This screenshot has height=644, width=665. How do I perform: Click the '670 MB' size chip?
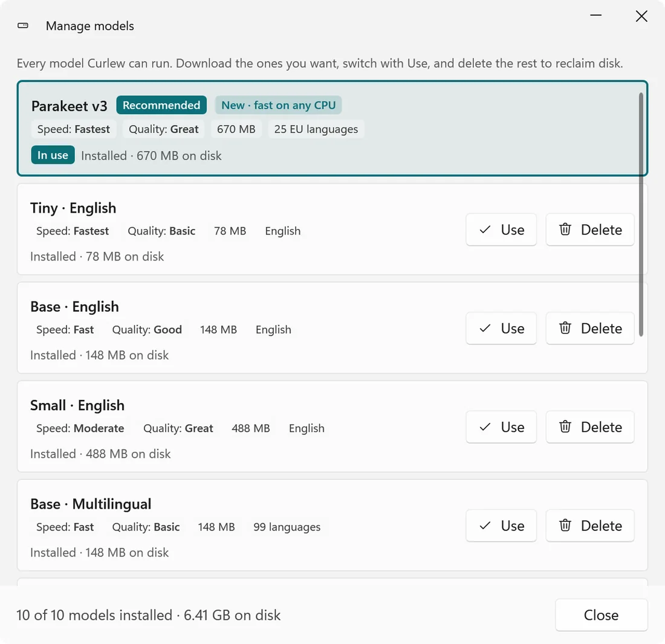coord(236,129)
